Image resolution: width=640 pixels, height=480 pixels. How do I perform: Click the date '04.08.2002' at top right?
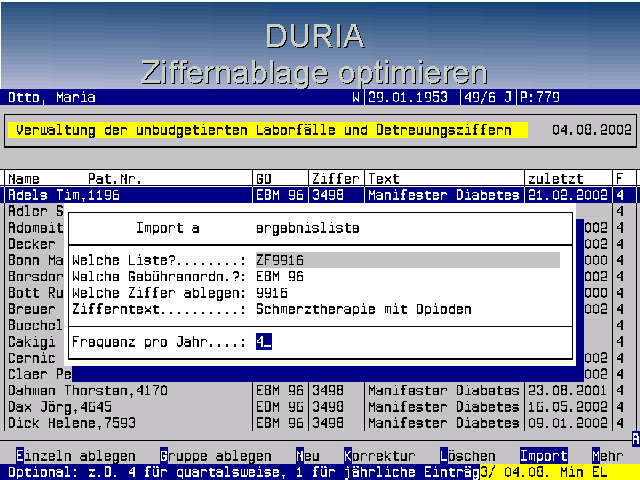[592, 130]
